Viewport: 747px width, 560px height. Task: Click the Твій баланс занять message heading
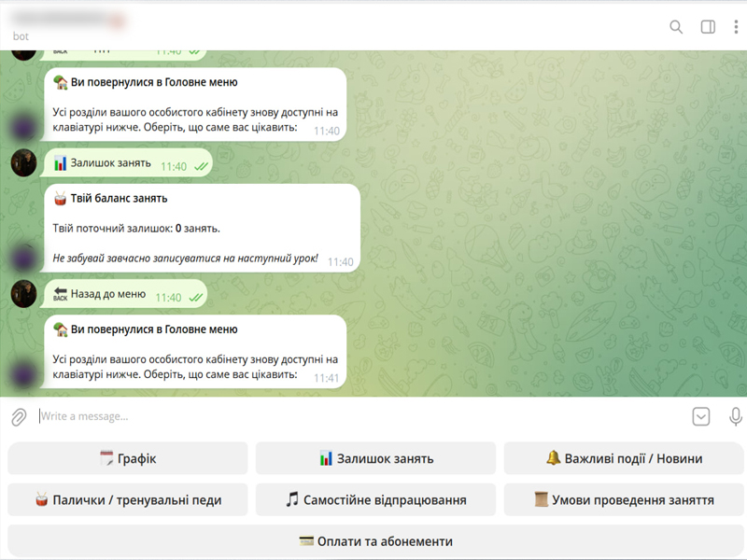click(120, 199)
